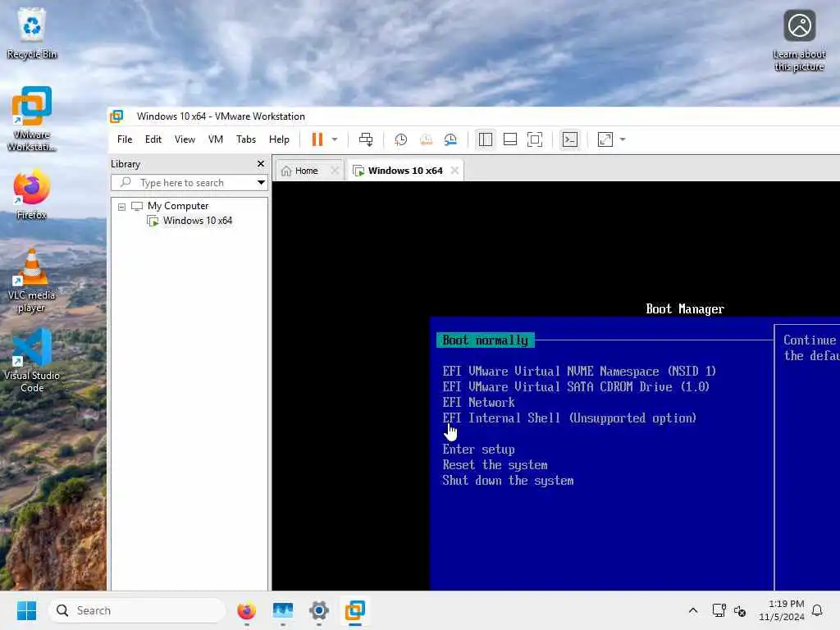840x630 pixels.
Task: Open the VLC media player desktop shortcut
Action: (32, 281)
